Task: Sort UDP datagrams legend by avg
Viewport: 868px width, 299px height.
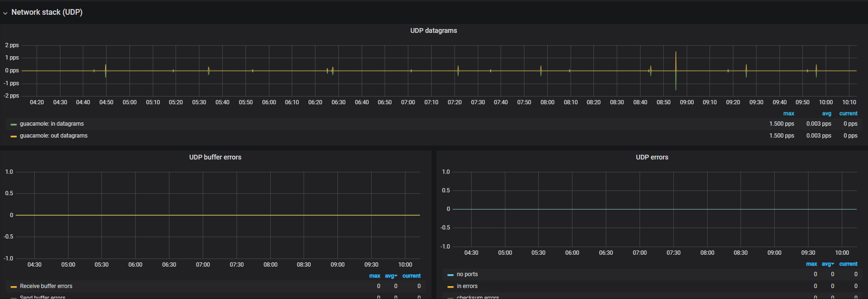Action: point(827,113)
